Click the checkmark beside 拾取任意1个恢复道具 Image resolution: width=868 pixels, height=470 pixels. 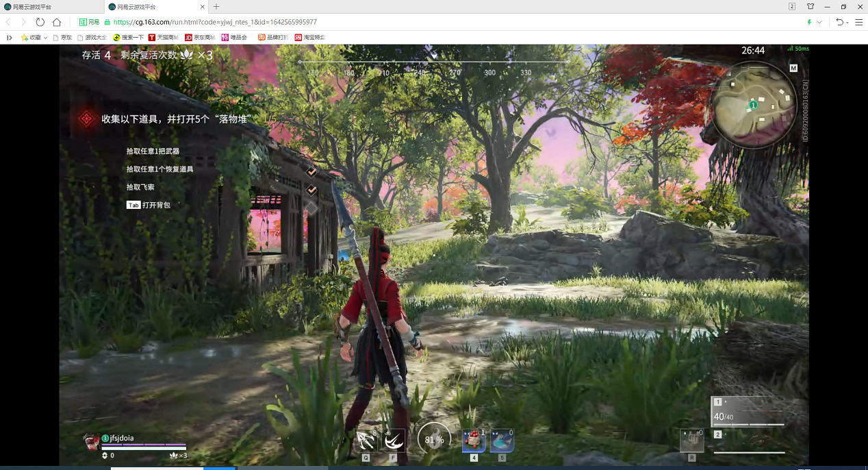[311, 190]
